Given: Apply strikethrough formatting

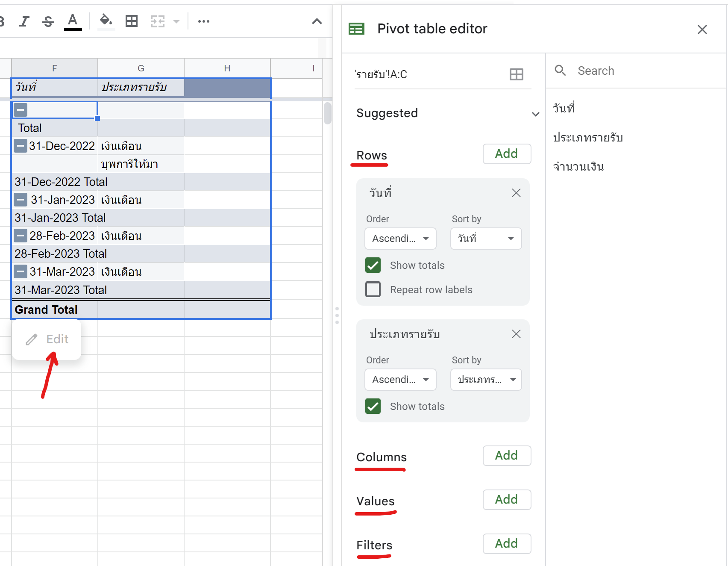Looking at the screenshot, I should pyautogui.click(x=48, y=21).
